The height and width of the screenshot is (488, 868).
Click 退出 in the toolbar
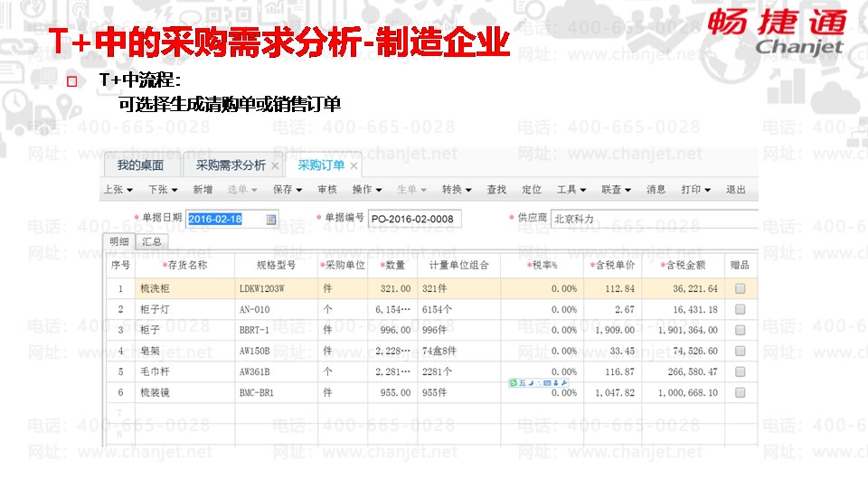(x=736, y=190)
